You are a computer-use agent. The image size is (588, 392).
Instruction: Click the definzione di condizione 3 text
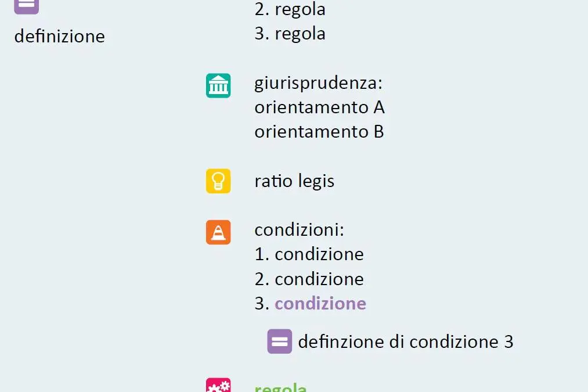[406, 341]
